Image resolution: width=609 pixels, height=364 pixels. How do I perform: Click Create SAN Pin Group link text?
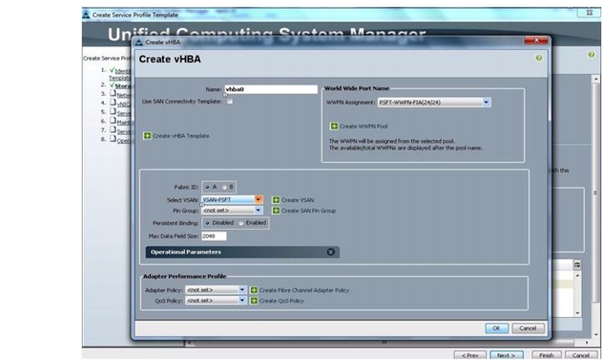point(308,211)
